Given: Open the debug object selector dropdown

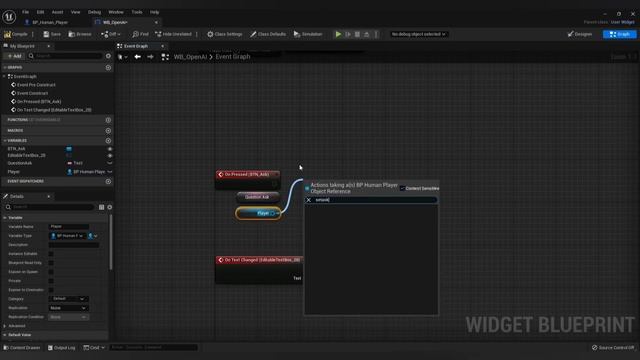Looking at the screenshot, I should tap(418, 34).
